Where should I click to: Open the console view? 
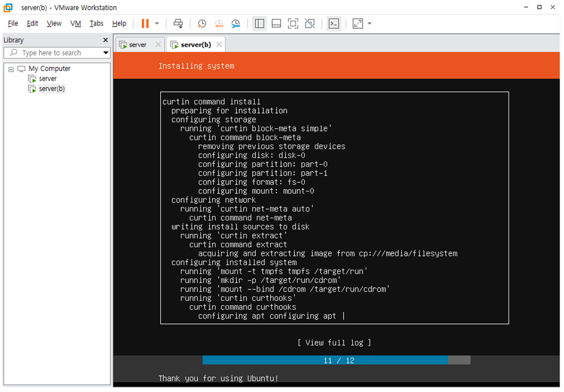334,24
